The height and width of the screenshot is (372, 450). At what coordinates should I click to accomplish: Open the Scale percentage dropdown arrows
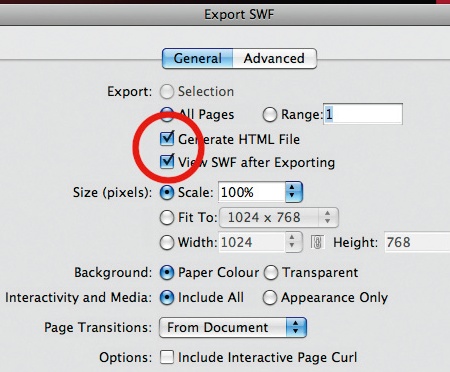coord(293,192)
